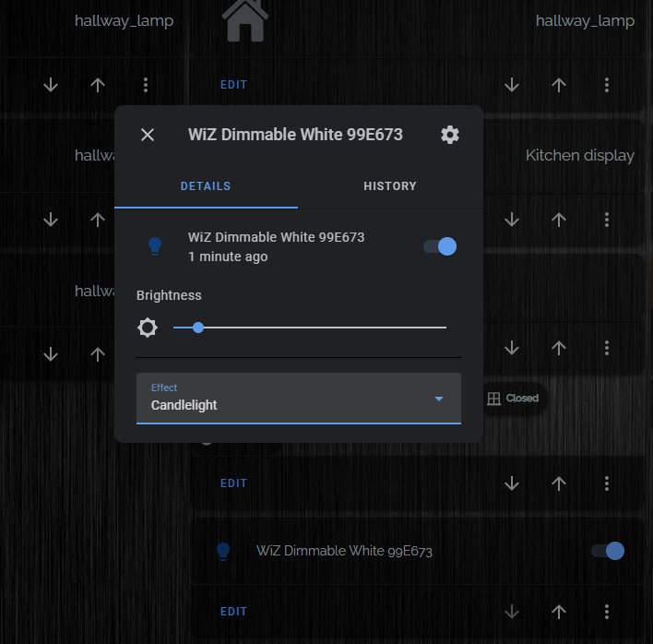Image resolution: width=653 pixels, height=644 pixels.
Task: Toggle WiZ Dimmable White switch on dashboard
Action: (608, 551)
